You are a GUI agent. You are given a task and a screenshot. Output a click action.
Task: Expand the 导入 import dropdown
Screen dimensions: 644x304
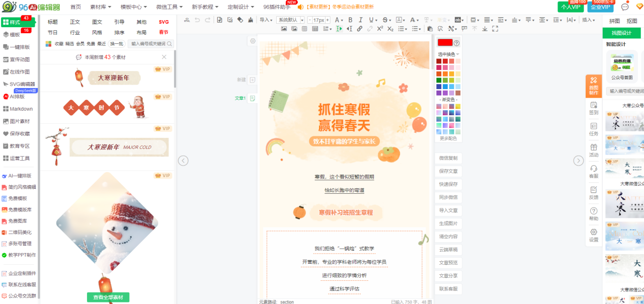pos(266,20)
